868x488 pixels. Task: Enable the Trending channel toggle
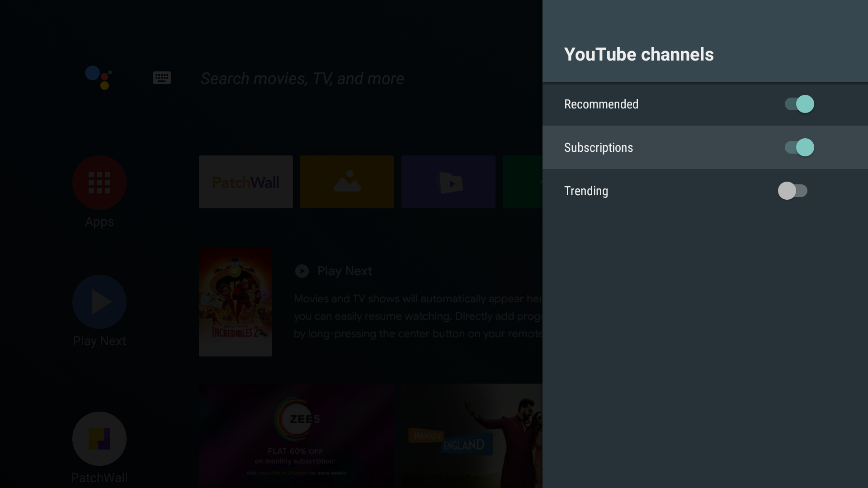point(793,191)
